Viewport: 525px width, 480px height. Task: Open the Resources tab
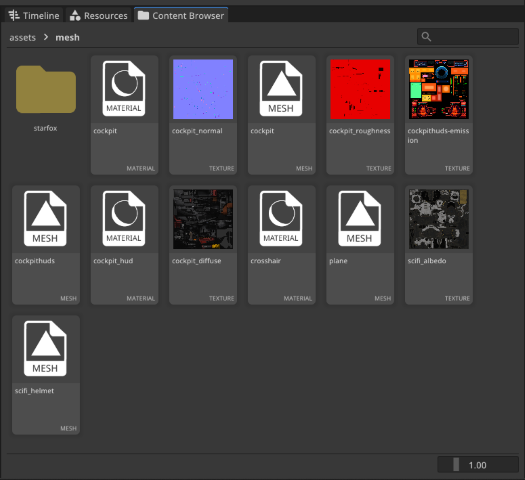click(x=98, y=15)
